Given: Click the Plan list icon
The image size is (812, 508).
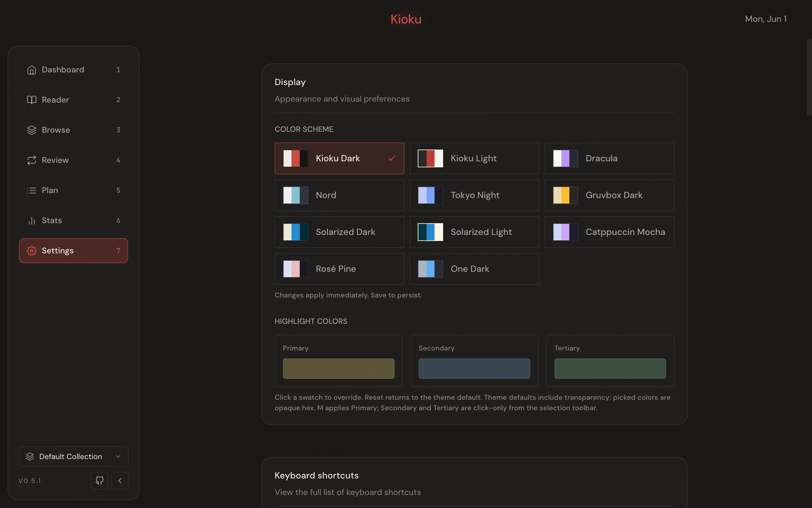Looking at the screenshot, I should point(31,190).
